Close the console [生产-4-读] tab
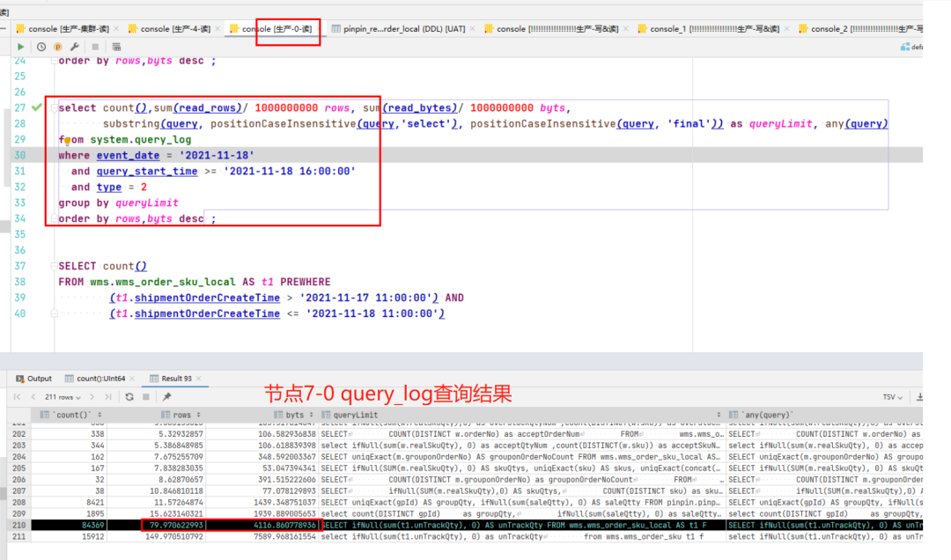951x560 pixels. [x=217, y=28]
